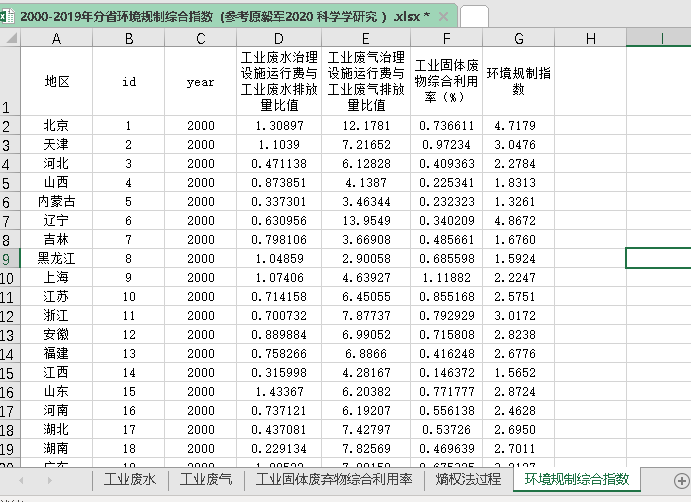Select the 湖南 cell
This screenshot has height=502, width=691.
(x=56, y=448)
